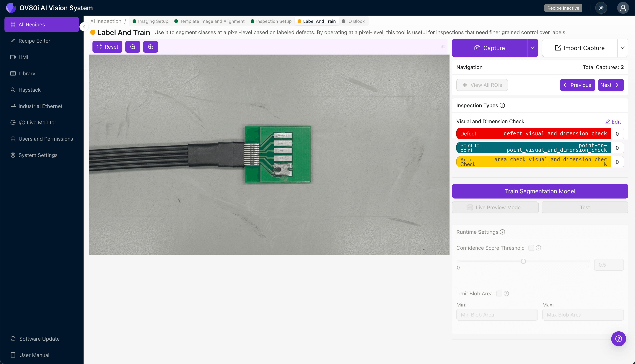Open the IO Block tab
The width and height of the screenshot is (635, 364).
[x=356, y=21]
